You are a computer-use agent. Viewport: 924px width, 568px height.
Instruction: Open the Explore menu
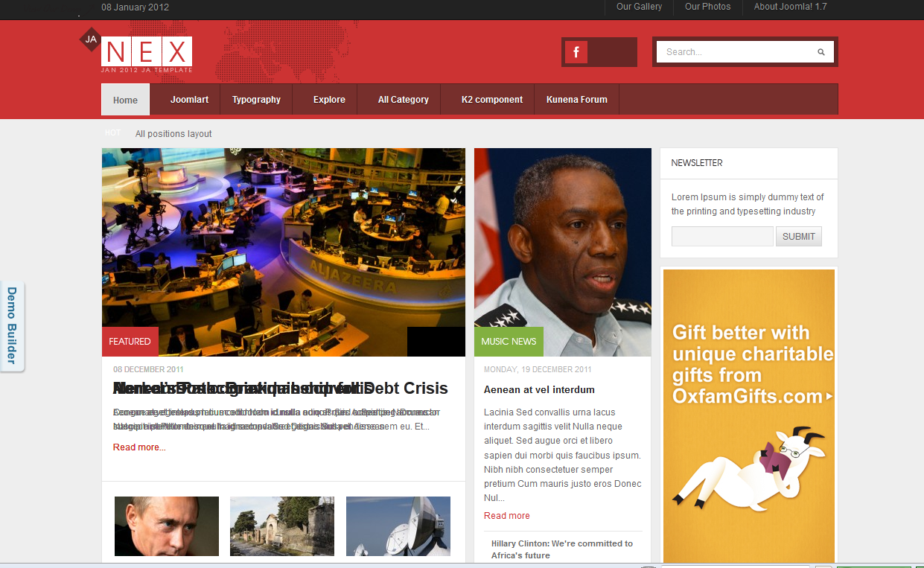[x=329, y=100]
